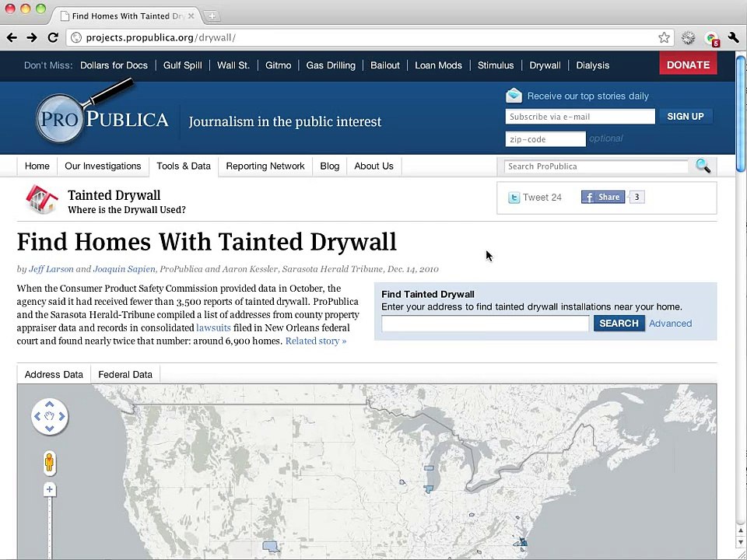Open the colorful extension icon with red badge
This screenshot has height=560, width=747.
coord(712,38)
